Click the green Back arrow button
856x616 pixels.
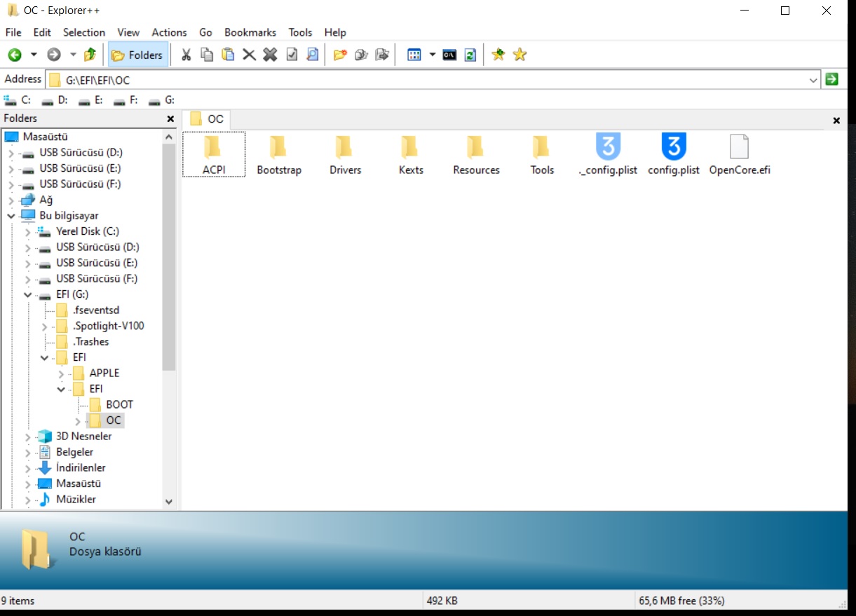click(x=15, y=55)
